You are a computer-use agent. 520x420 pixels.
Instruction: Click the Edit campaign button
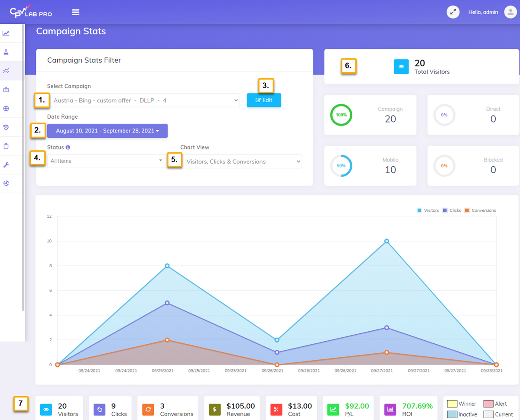click(x=264, y=100)
